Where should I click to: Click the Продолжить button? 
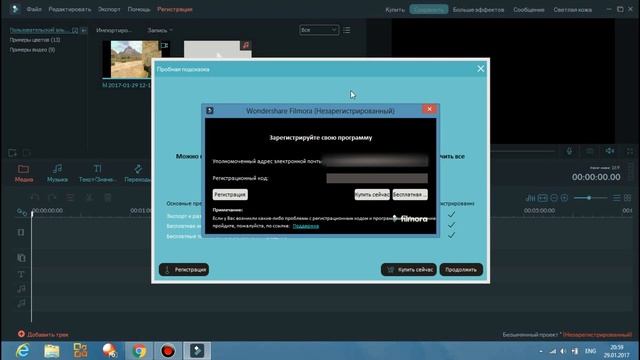[461, 269]
